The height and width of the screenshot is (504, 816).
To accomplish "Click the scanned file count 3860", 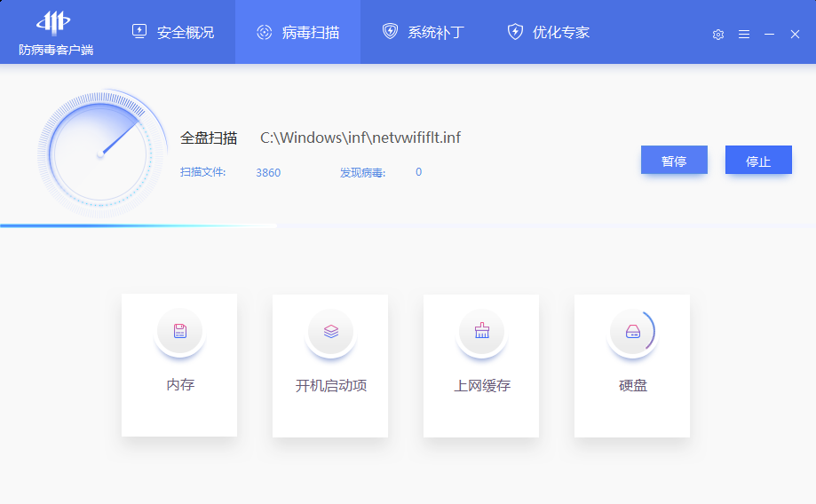I will (268, 172).
